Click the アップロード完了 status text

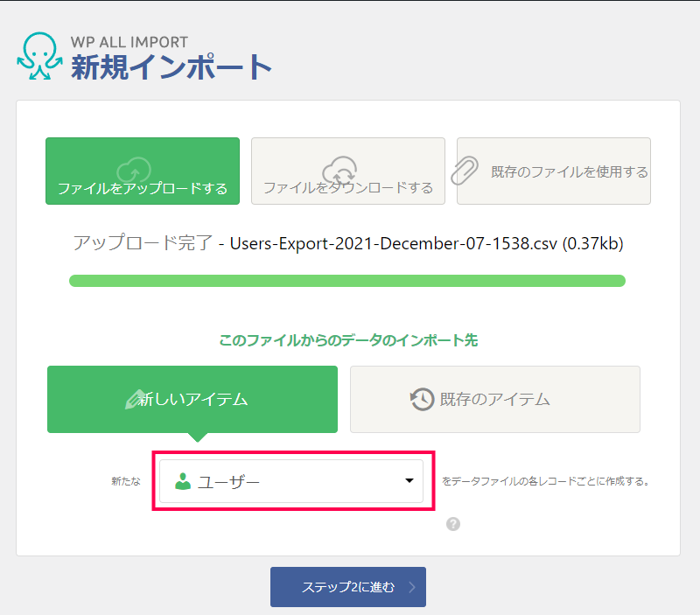tap(143, 243)
